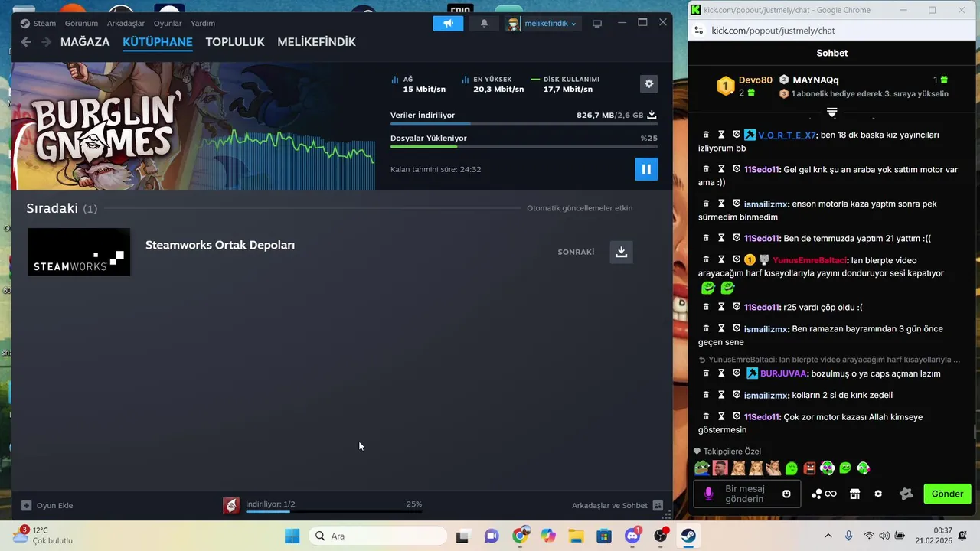Click Kick chat scrollbar thumb
Screen dimensions: 980x551
coord(975,432)
